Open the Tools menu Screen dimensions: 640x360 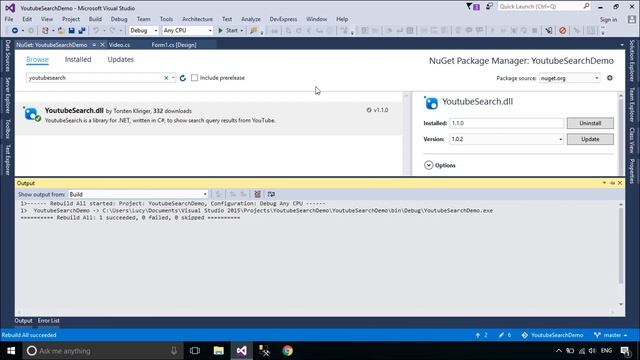coord(166,19)
